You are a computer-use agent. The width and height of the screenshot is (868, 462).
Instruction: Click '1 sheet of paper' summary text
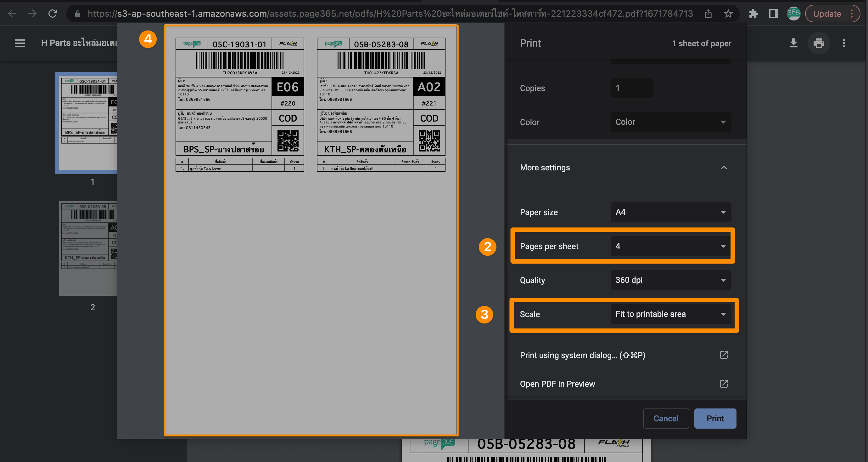click(702, 43)
